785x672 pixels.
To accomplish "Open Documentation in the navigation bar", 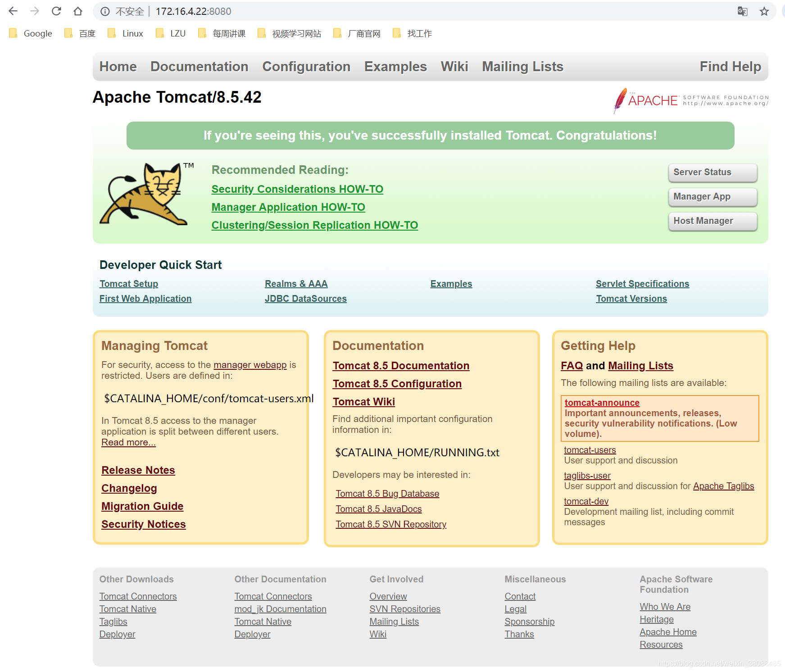I will pyautogui.click(x=199, y=67).
